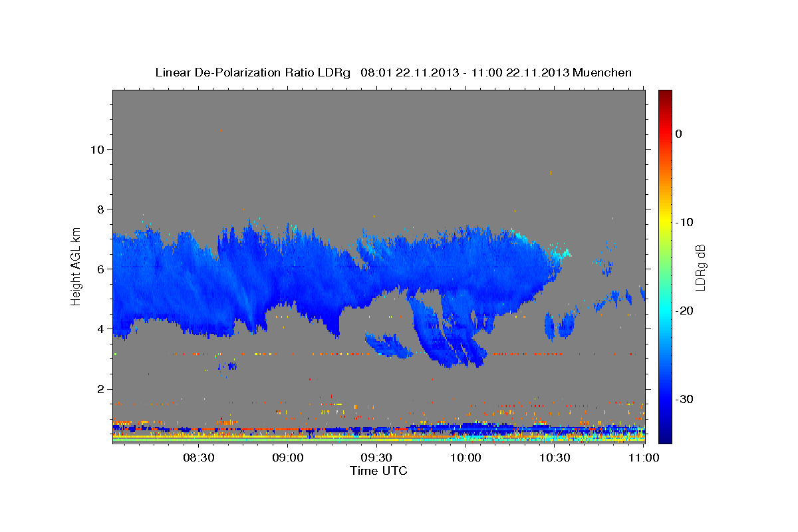The image size is (798, 532).
Task: Click the height tick label 4
Action: point(100,329)
